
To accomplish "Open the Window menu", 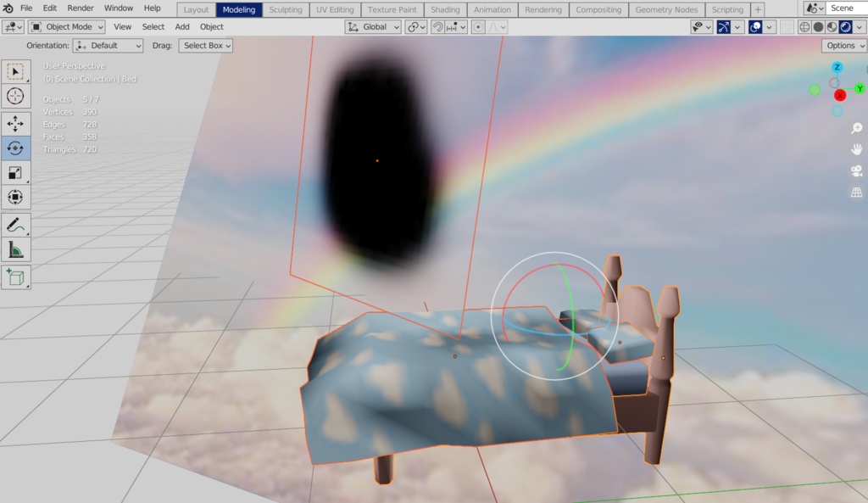I will pos(119,8).
